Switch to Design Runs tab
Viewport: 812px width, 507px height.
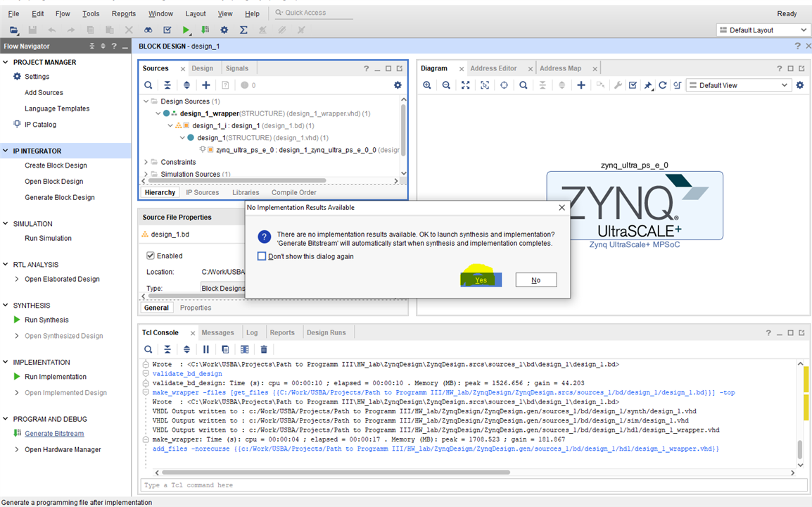pyautogui.click(x=326, y=333)
